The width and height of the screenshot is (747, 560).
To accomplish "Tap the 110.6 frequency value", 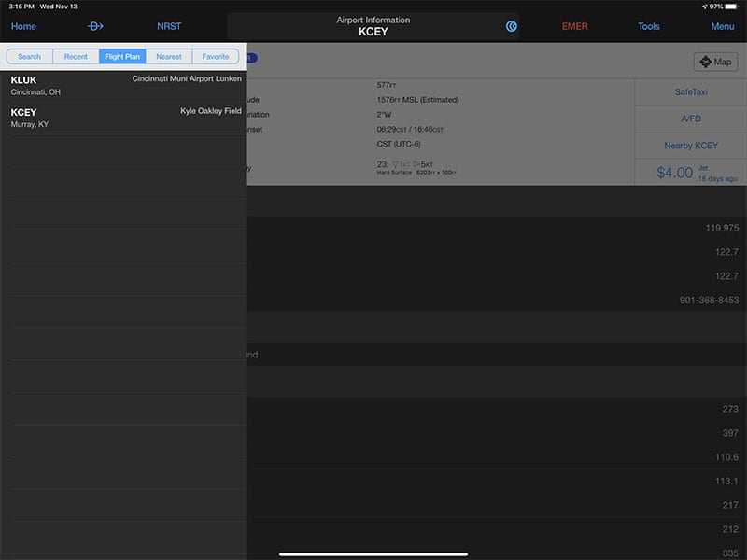I will 726,457.
